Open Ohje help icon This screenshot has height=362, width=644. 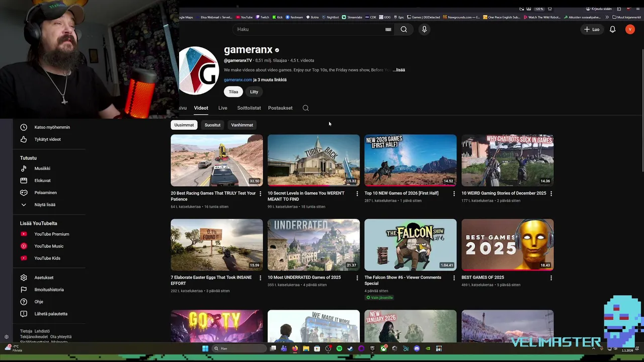(24, 302)
